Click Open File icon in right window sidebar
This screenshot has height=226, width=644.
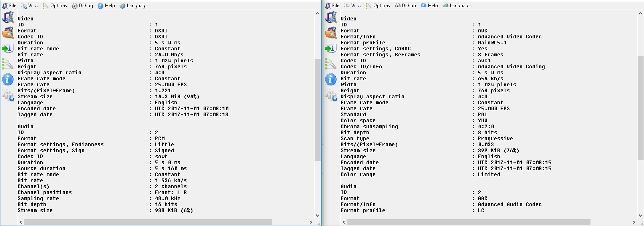point(331,18)
